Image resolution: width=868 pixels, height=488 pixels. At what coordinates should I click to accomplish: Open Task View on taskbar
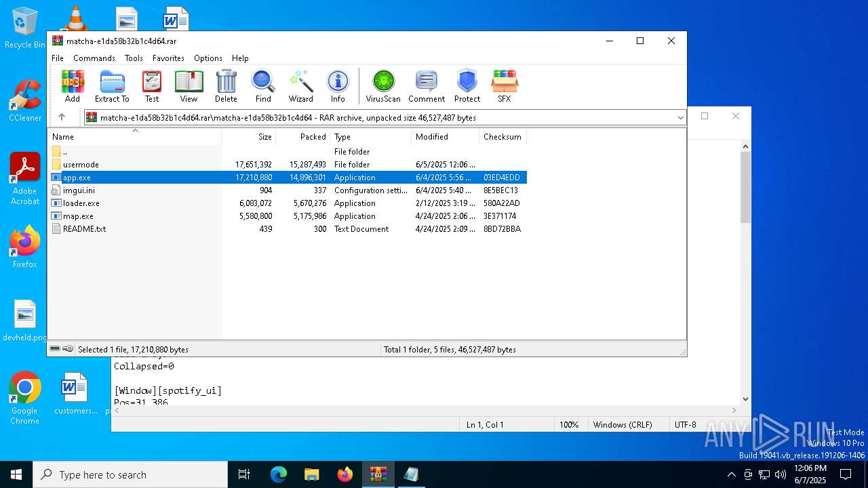[244, 474]
